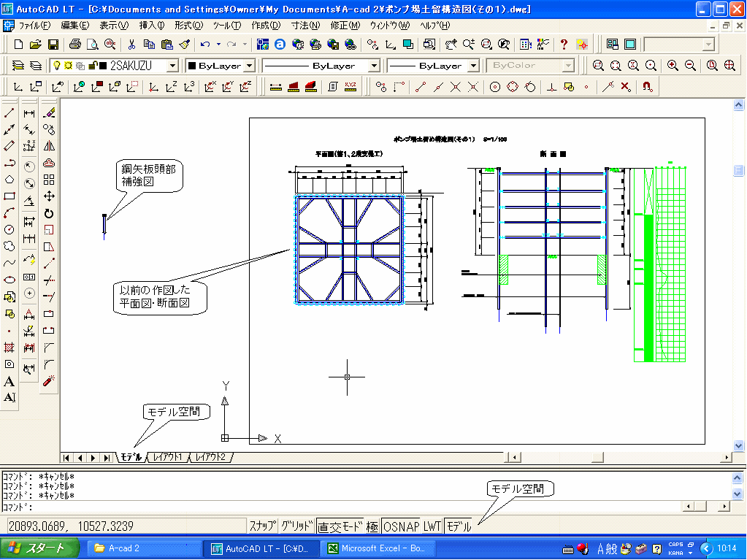Click the black layer color swatch

[x=103, y=66]
